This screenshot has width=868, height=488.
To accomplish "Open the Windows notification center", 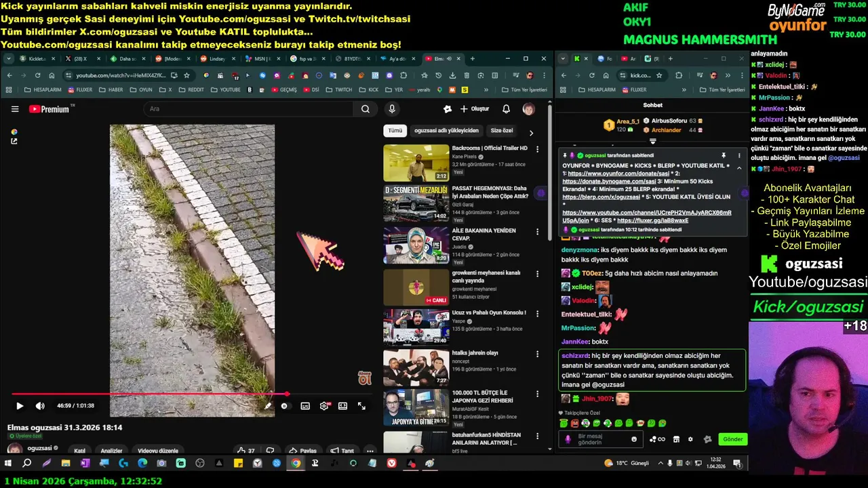I will 737,464.
